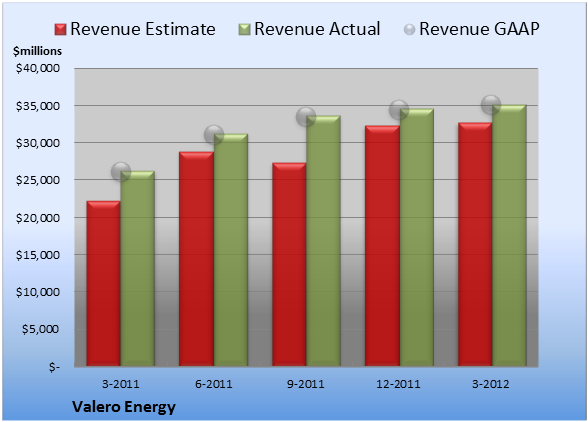Image resolution: width=588 pixels, height=422 pixels.
Task: Click the red estimate bar for 9-2011
Action: (289, 264)
